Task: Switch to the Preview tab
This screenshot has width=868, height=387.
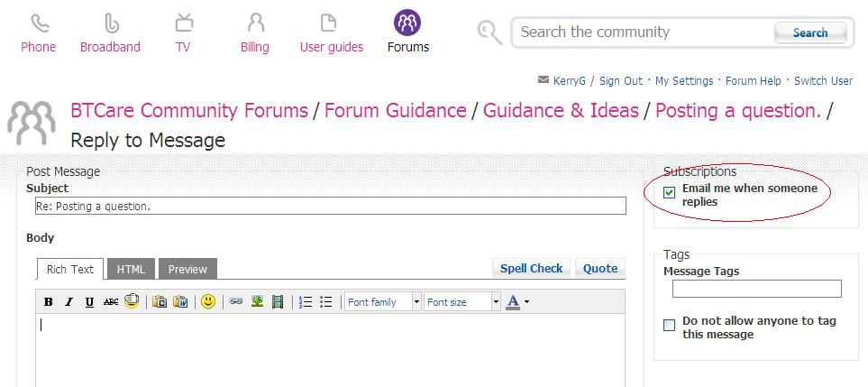Action: pos(187,269)
